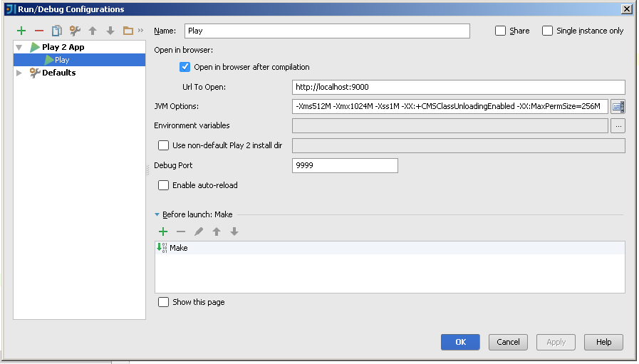Uncheck Open in browser after compilation
Screen dimensions: 639x364
click(x=185, y=67)
